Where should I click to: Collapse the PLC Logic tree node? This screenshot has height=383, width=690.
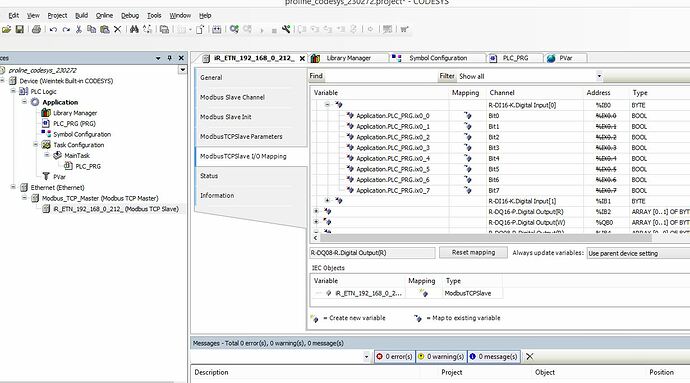(13, 91)
